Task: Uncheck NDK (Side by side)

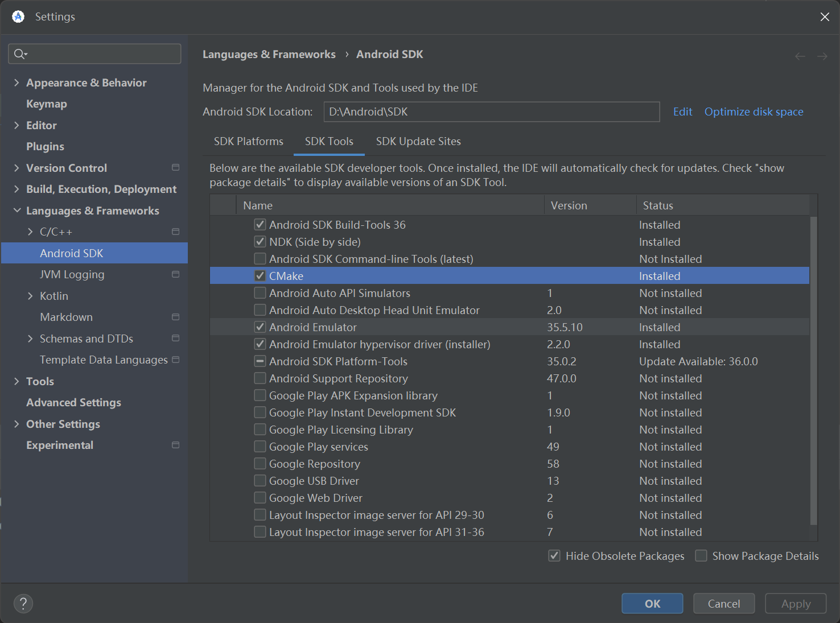Action: 260,242
